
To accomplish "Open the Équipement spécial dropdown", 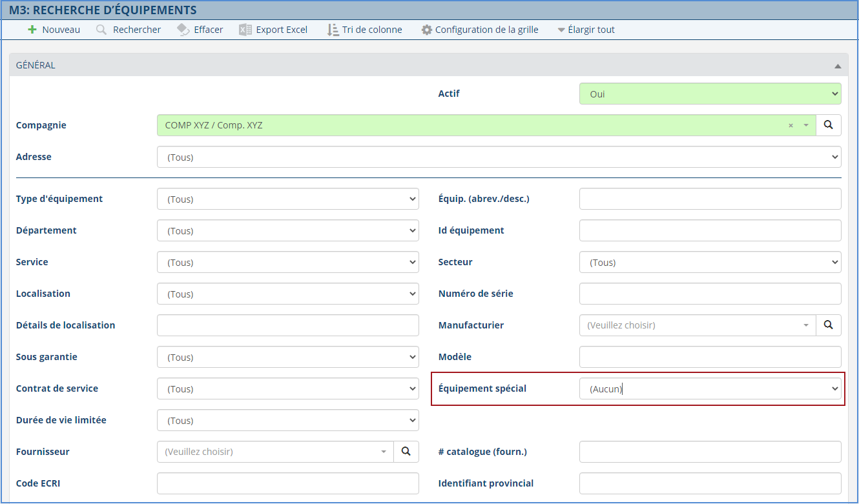I will 710,388.
